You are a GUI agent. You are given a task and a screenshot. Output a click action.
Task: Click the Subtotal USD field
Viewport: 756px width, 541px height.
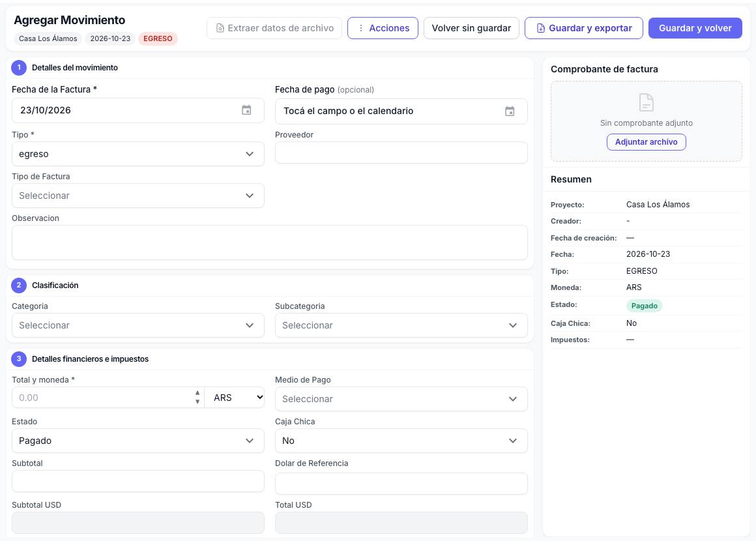[x=138, y=523]
